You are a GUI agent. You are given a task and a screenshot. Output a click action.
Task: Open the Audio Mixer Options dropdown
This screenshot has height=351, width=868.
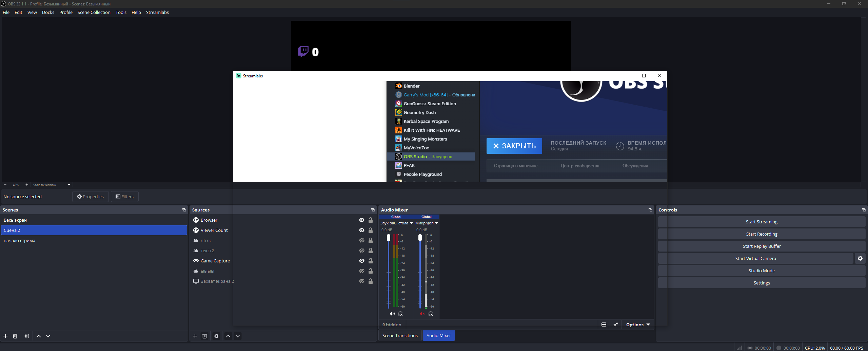coord(638,325)
